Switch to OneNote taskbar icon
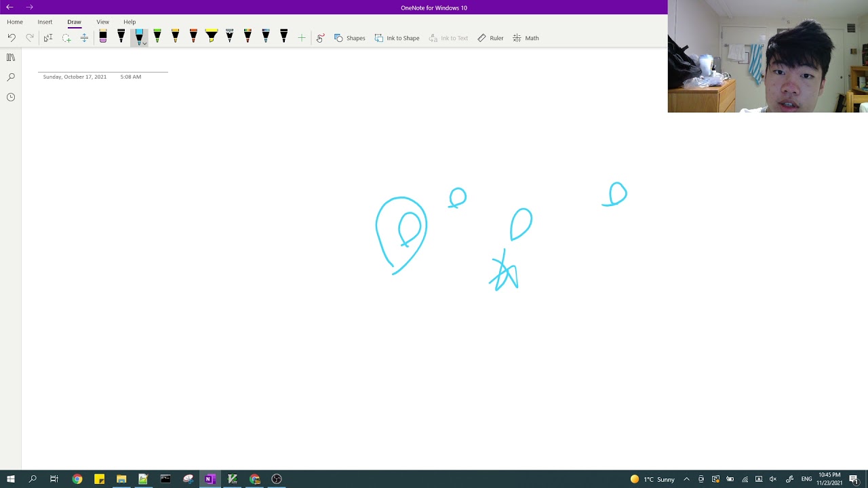The image size is (868, 488). (x=210, y=479)
